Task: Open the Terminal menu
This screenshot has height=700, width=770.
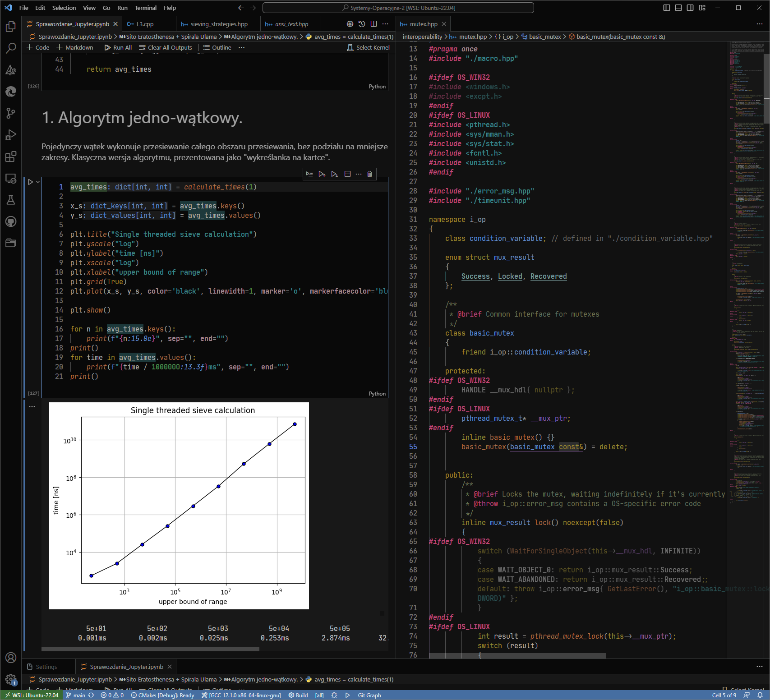Action: pos(146,8)
